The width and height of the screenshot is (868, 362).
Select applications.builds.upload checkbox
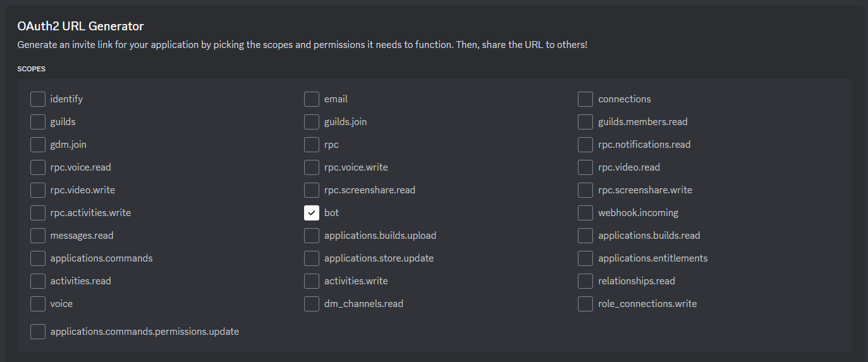tap(312, 236)
